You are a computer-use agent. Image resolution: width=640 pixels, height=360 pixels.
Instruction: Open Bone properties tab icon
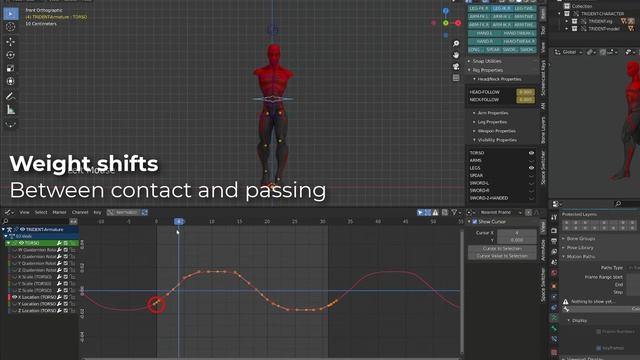pos(554,328)
